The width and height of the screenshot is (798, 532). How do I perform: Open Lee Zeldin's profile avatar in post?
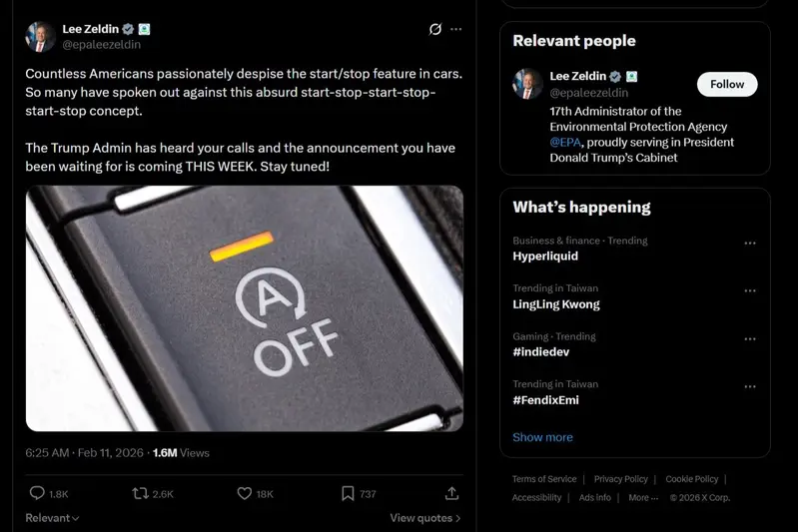40,36
